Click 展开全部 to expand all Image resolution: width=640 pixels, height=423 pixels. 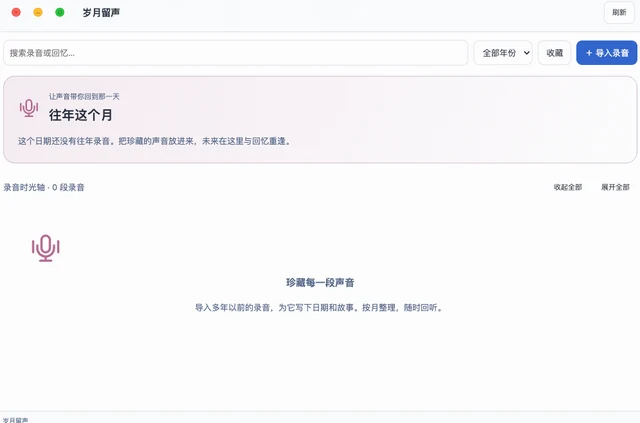point(615,187)
